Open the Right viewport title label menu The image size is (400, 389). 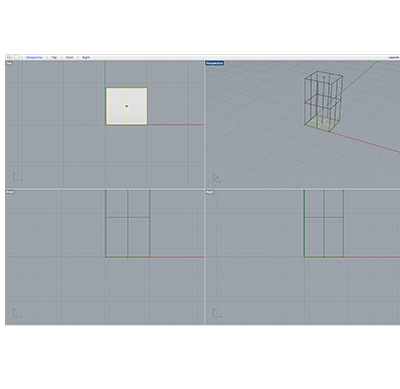210,192
